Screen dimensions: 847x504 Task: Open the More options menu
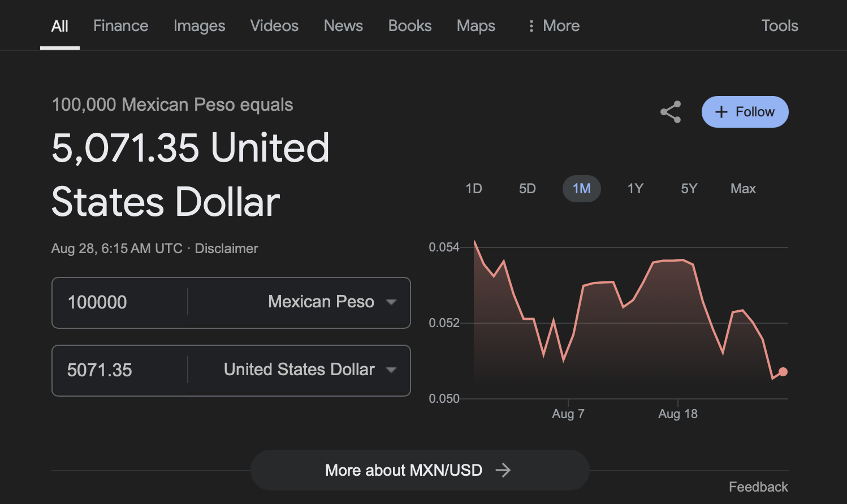(554, 26)
